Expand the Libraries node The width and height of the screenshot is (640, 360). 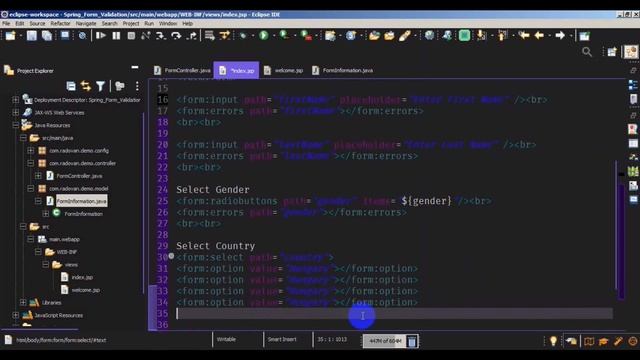(x=23, y=302)
